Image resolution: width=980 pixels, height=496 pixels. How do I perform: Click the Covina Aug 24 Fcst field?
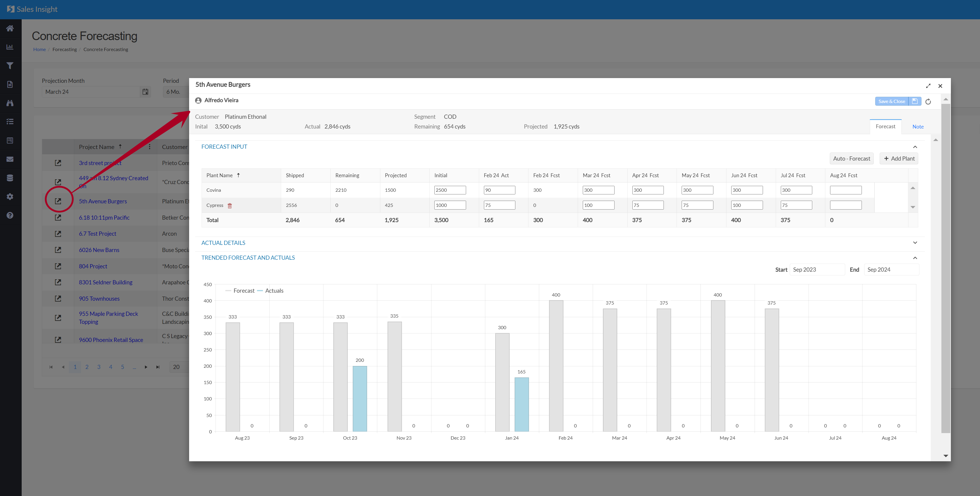(x=845, y=190)
